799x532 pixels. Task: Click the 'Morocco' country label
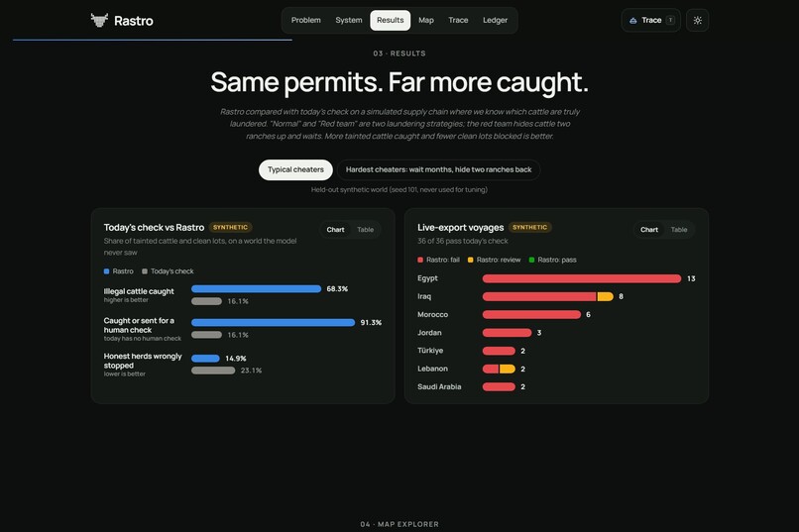[432, 315]
